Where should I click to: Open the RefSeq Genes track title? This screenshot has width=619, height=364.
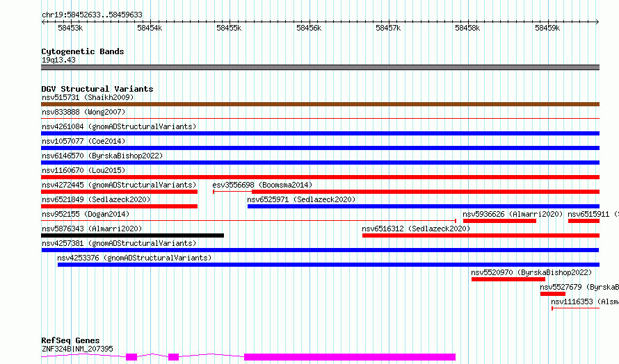pos(70,340)
